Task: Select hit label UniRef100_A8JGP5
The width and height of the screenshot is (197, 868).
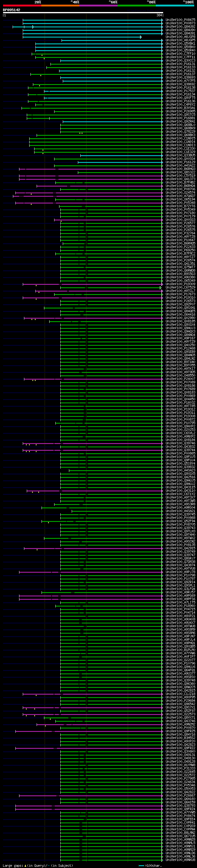Action: 180,40
